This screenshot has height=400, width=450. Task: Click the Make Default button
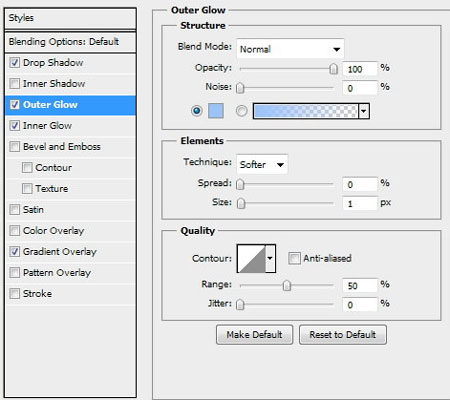(255, 335)
